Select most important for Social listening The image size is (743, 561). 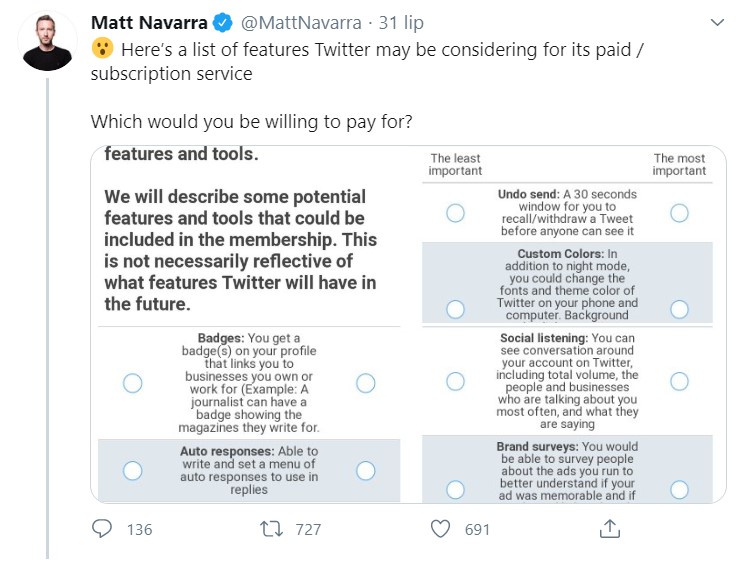(679, 381)
